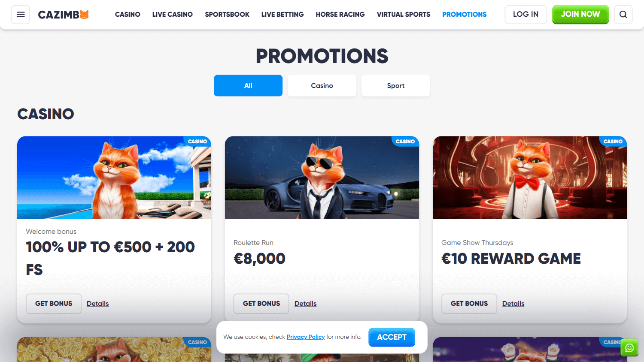Click the Cazimbo fox logo
Image resolution: width=644 pixels, height=362 pixels.
click(x=64, y=15)
